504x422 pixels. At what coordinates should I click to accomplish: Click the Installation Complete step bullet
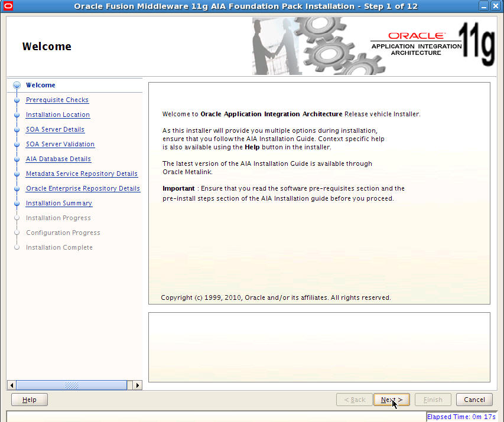click(x=17, y=248)
